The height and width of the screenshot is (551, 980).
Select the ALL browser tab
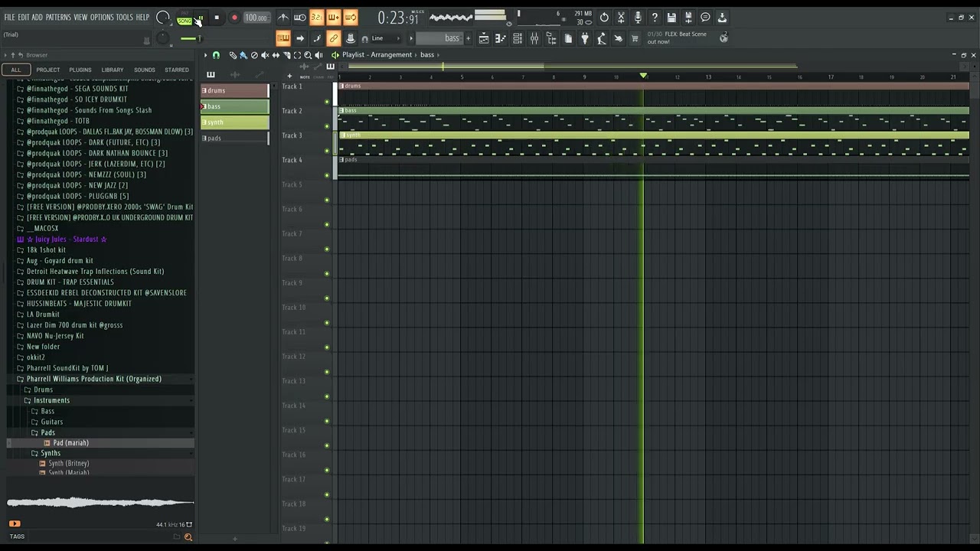click(15, 70)
